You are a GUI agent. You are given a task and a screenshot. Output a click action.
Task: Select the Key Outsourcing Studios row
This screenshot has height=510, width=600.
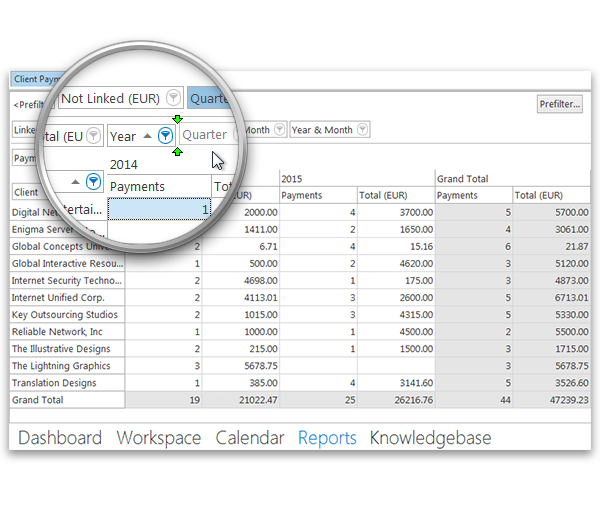tap(64, 315)
